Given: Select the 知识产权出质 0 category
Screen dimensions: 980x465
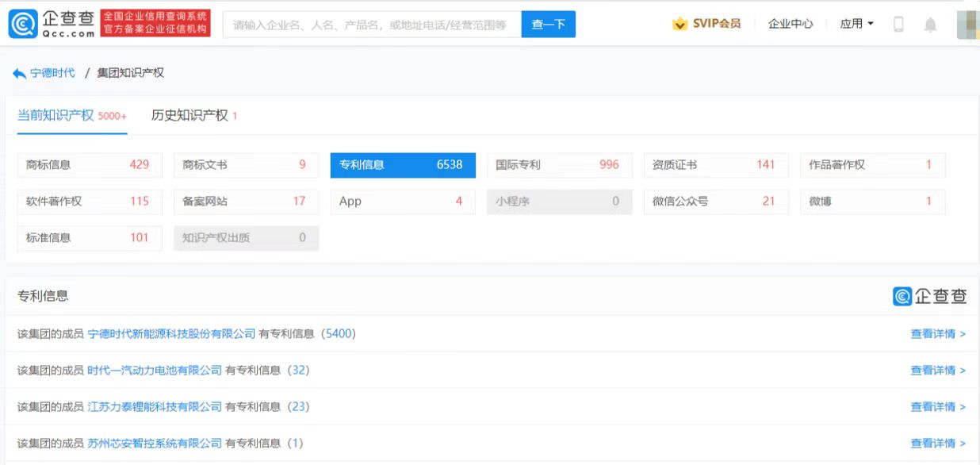Looking at the screenshot, I should 246,238.
